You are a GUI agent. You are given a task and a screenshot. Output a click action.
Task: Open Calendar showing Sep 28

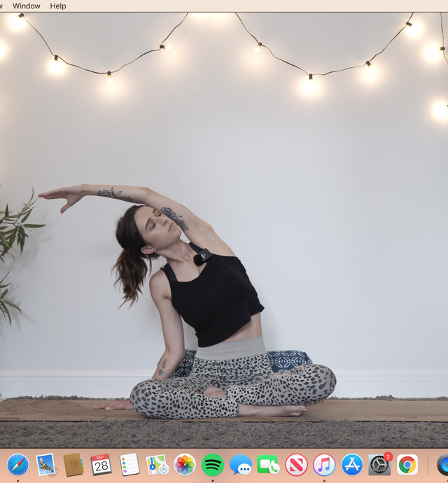coord(101,465)
